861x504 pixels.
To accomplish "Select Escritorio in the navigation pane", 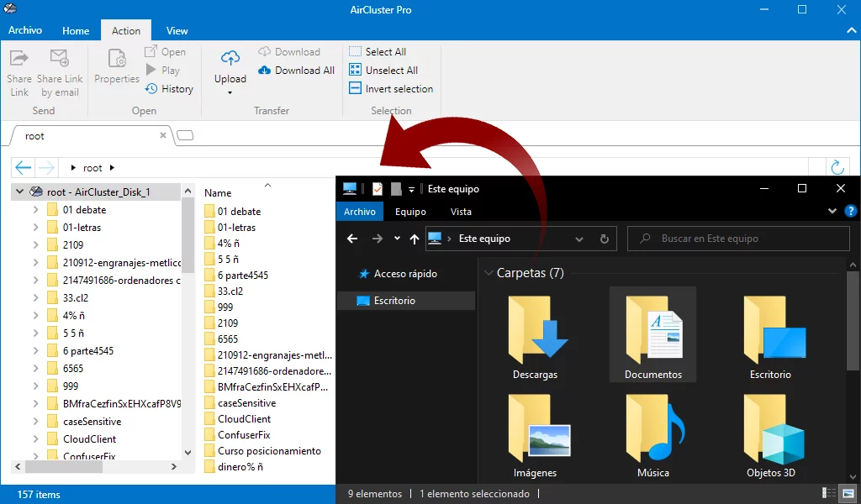I will coord(394,301).
